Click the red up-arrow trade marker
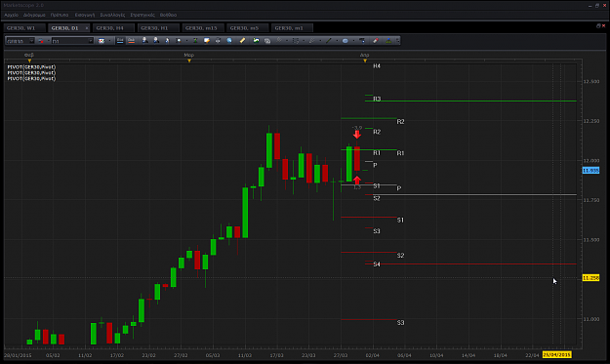 click(x=357, y=181)
